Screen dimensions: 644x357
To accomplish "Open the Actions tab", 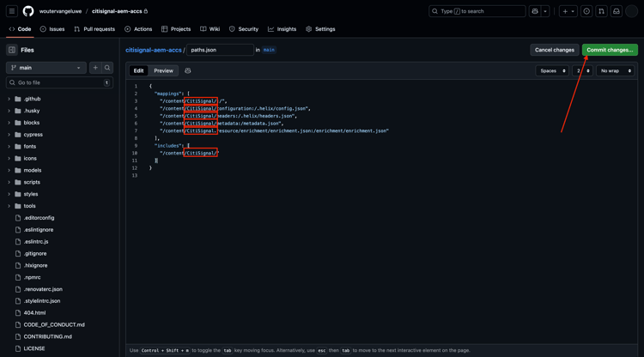I will click(138, 29).
